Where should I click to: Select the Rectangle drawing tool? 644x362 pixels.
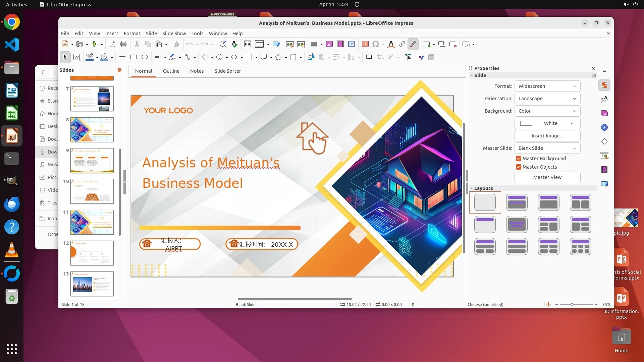133,57
